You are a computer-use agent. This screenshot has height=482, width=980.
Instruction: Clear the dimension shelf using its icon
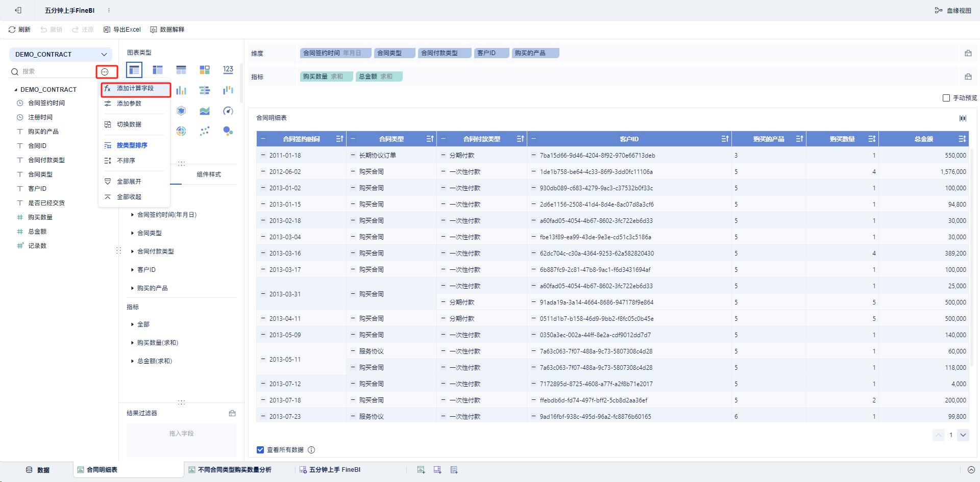[x=968, y=53]
